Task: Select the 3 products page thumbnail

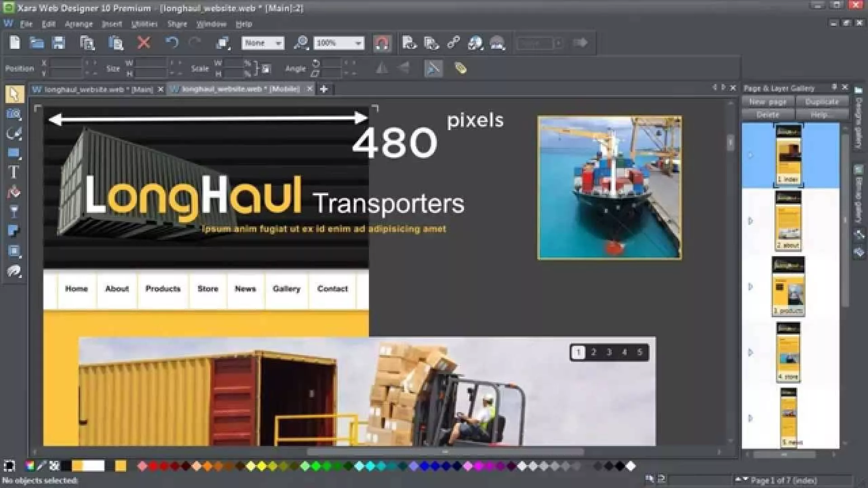Action: [x=788, y=286]
